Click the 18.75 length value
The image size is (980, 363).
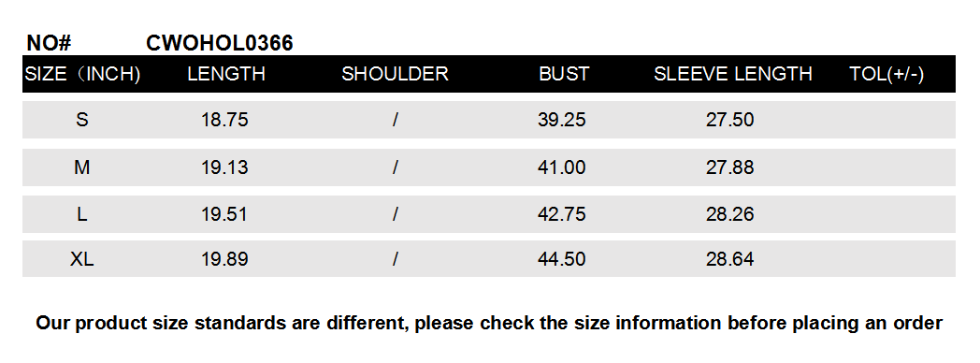pos(224,120)
